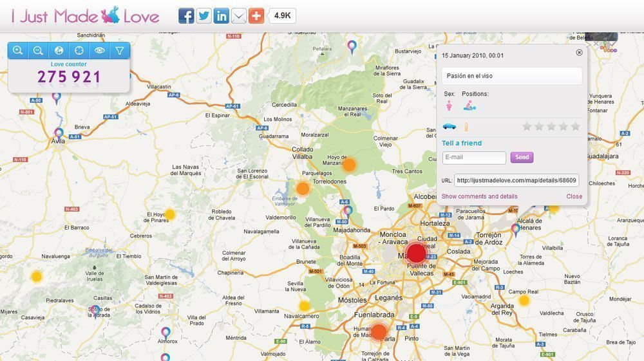
Task: Open the pin marker at Sotillo de la Adrada
Action: pyautogui.click(x=95, y=311)
